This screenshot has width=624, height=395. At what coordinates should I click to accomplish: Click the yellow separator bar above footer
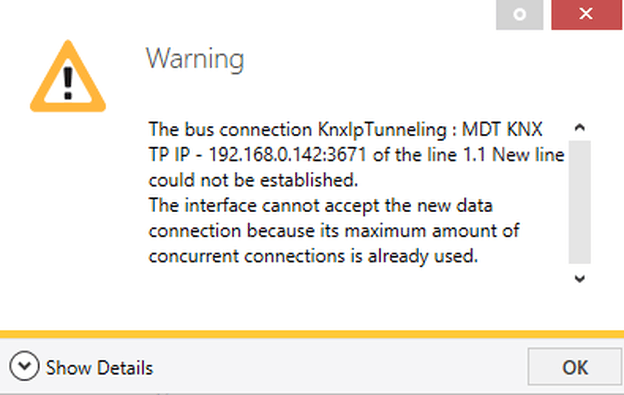312,334
